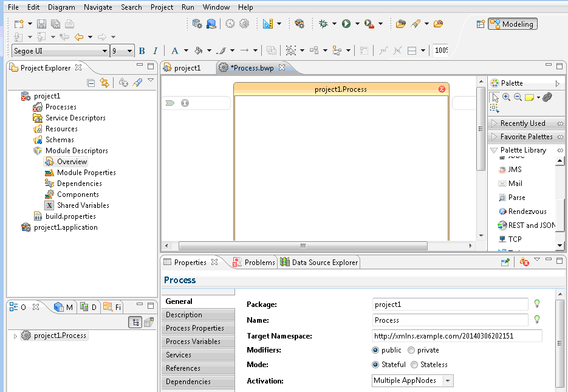Screen dimensions: 568x392
Task: Click the Save icon in toolbar
Action: (41, 24)
